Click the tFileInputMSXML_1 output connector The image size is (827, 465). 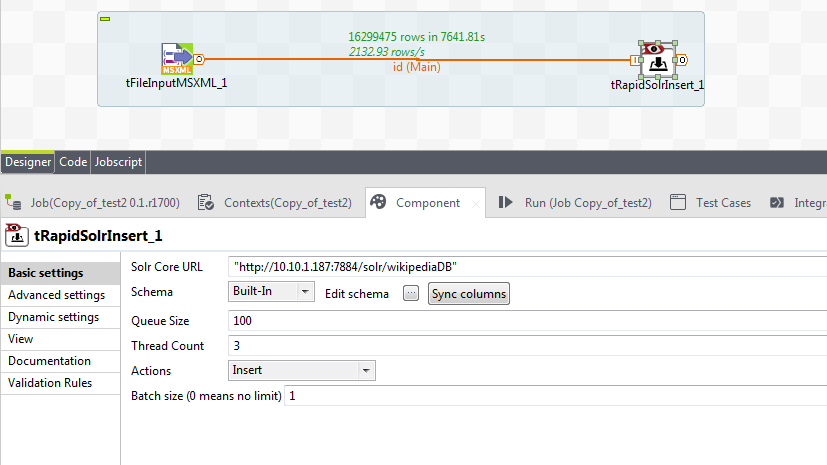tap(199, 59)
